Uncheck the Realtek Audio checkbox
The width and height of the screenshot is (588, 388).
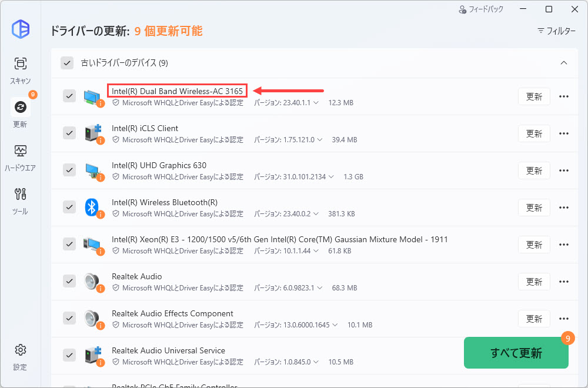point(69,281)
